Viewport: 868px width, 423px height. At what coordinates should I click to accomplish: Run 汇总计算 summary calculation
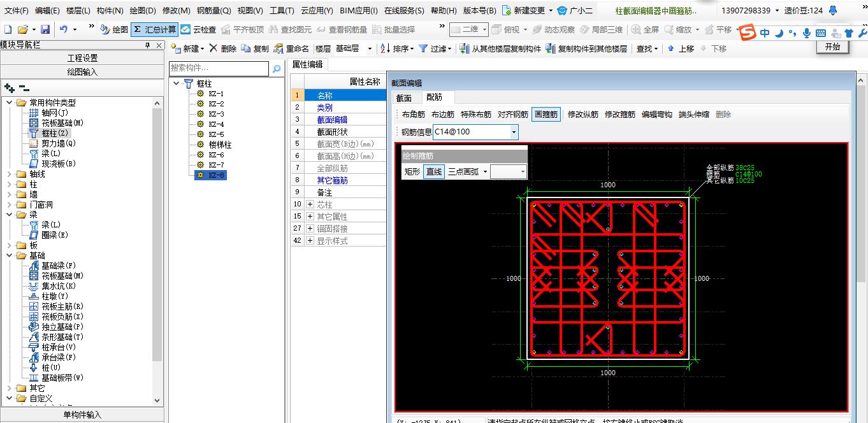click(x=154, y=30)
